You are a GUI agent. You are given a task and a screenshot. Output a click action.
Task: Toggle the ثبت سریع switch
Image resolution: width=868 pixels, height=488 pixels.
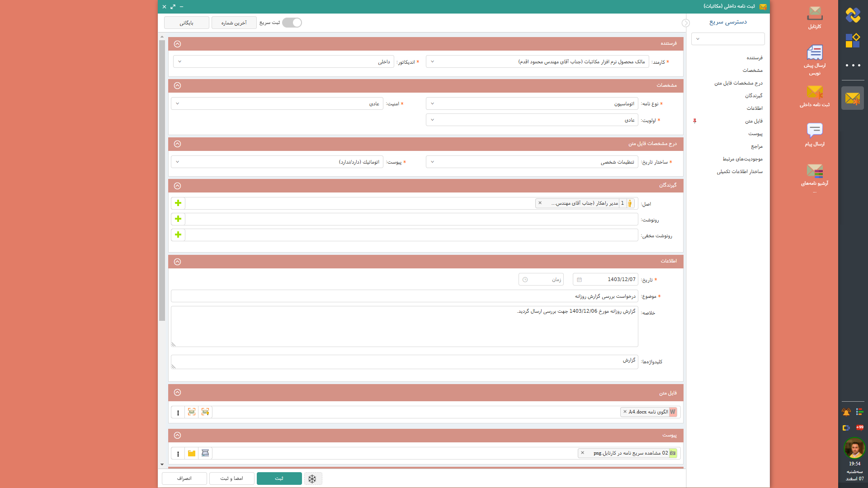[x=292, y=23]
